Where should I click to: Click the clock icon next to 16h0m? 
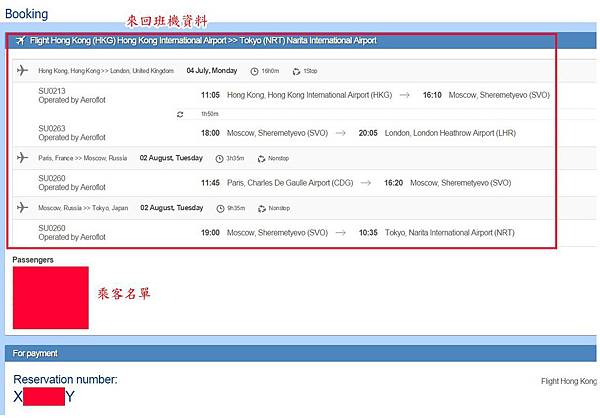(x=254, y=71)
